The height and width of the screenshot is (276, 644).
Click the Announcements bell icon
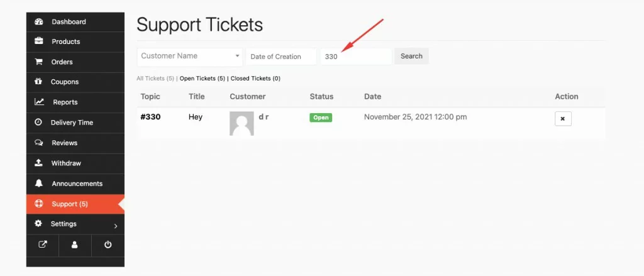[x=38, y=184]
